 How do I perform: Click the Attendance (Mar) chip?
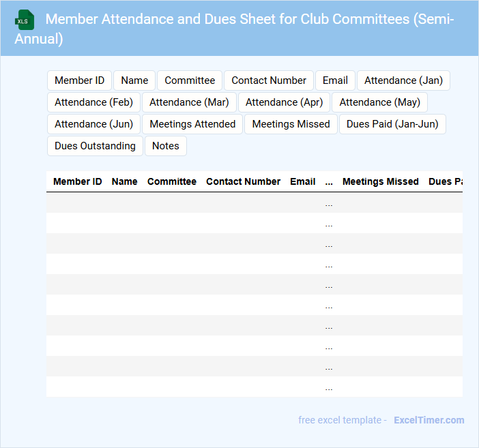pos(189,102)
